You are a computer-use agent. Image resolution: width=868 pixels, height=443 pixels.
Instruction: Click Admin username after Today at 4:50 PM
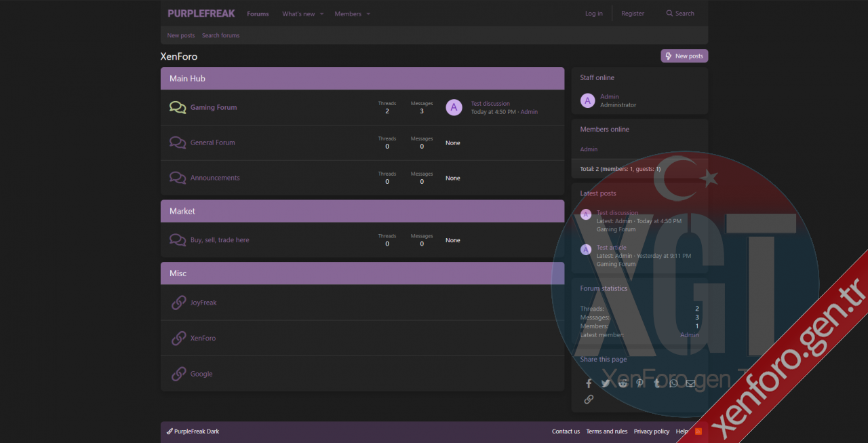[529, 112]
